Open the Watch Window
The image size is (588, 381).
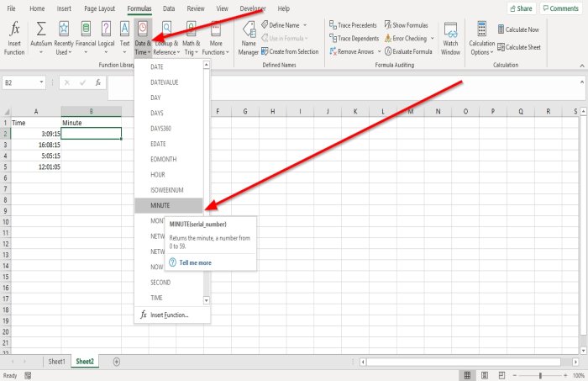click(x=450, y=38)
